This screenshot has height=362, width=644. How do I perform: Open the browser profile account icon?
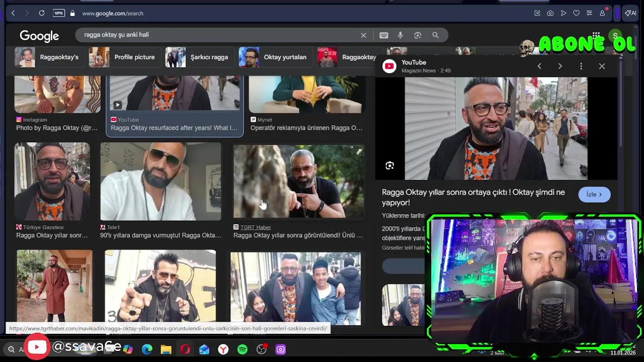602,13
